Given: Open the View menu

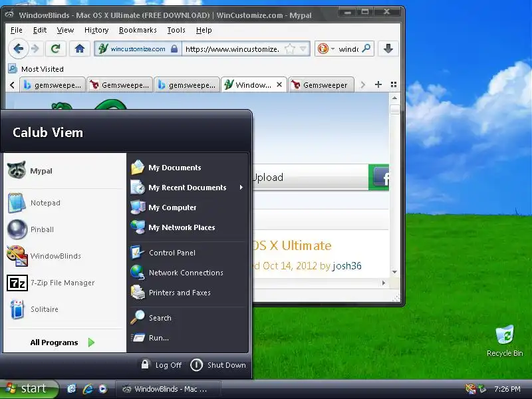Looking at the screenshot, I should (65, 30).
